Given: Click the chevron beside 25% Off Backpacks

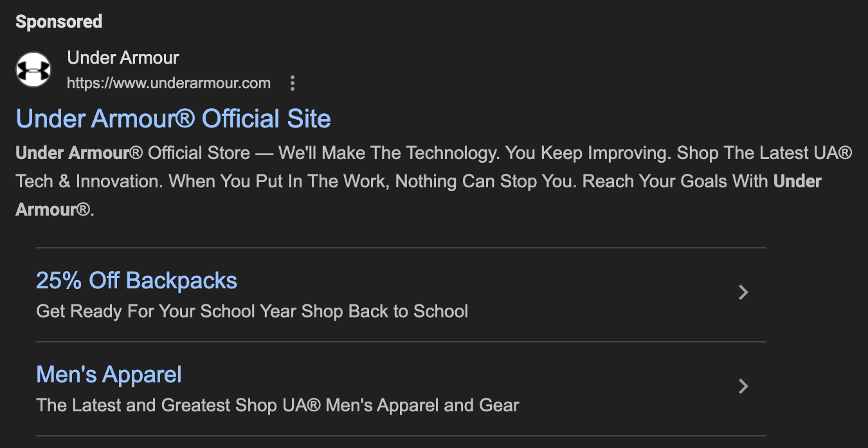Looking at the screenshot, I should point(743,292).
